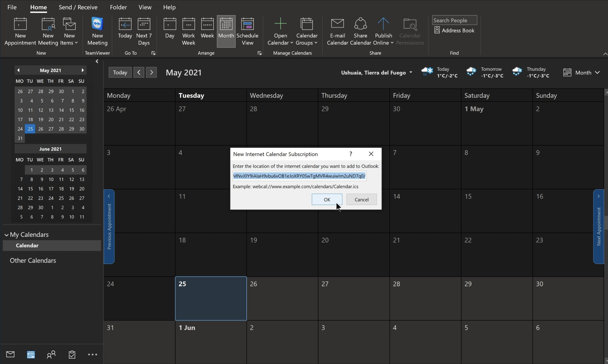Collapse the My Calendars group

click(7, 235)
